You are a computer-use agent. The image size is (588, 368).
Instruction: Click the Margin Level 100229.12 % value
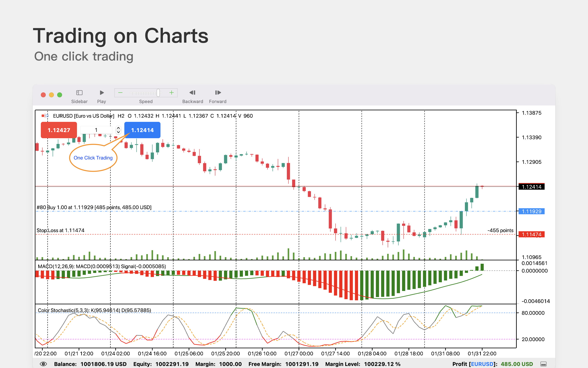point(382,364)
